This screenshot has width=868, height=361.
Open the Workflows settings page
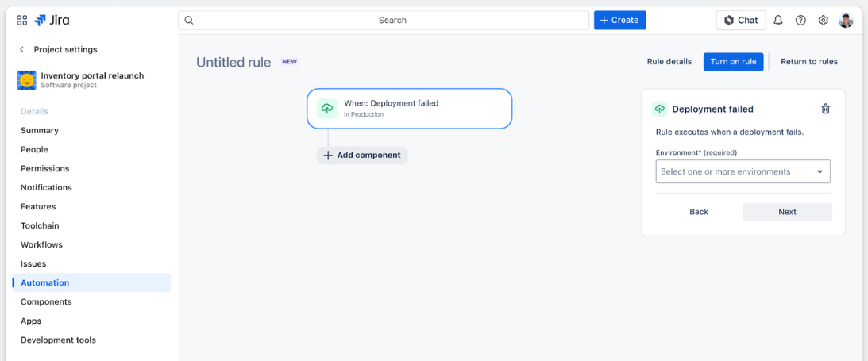coord(41,244)
